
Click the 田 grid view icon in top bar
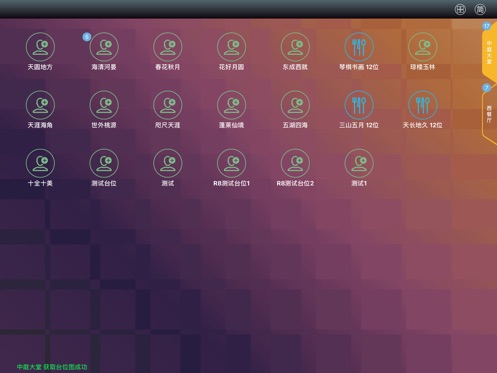pos(460,9)
